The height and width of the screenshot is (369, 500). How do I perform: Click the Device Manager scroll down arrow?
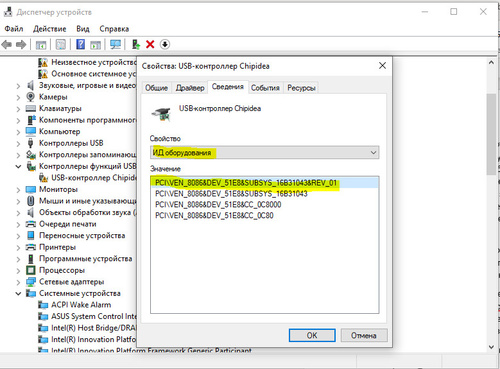coord(491,347)
